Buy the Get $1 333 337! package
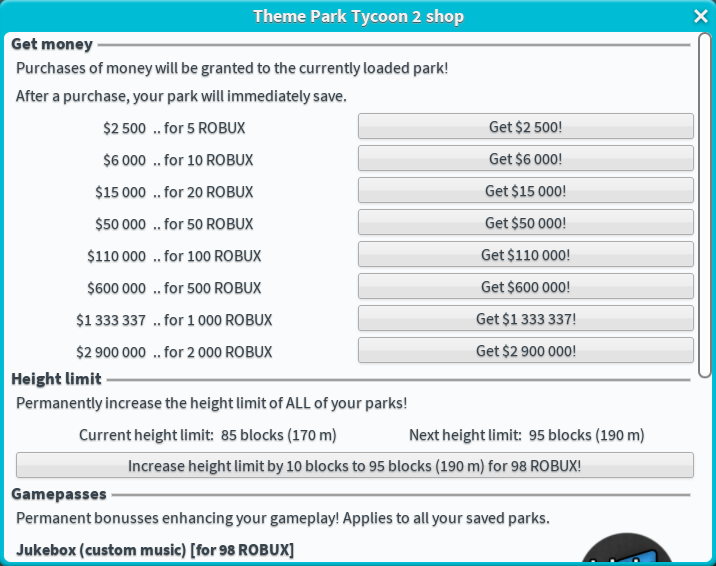Viewport: 716px width, 566px height. pyautogui.click(x=526, y=318)
